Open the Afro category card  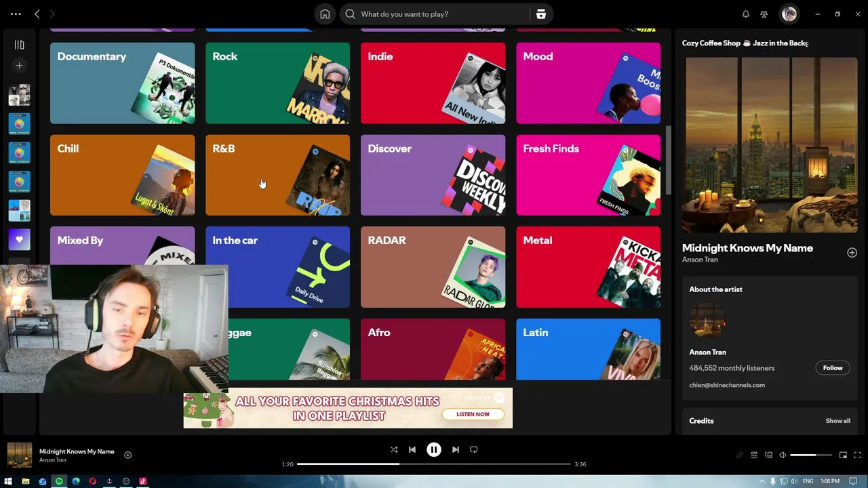click(x=433, y=349)
